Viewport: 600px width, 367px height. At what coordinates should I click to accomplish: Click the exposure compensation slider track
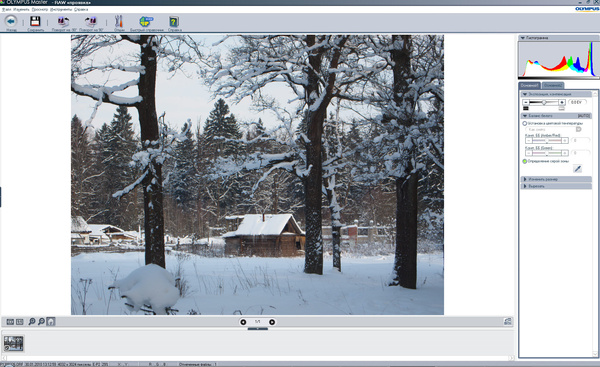coord(544,102)
